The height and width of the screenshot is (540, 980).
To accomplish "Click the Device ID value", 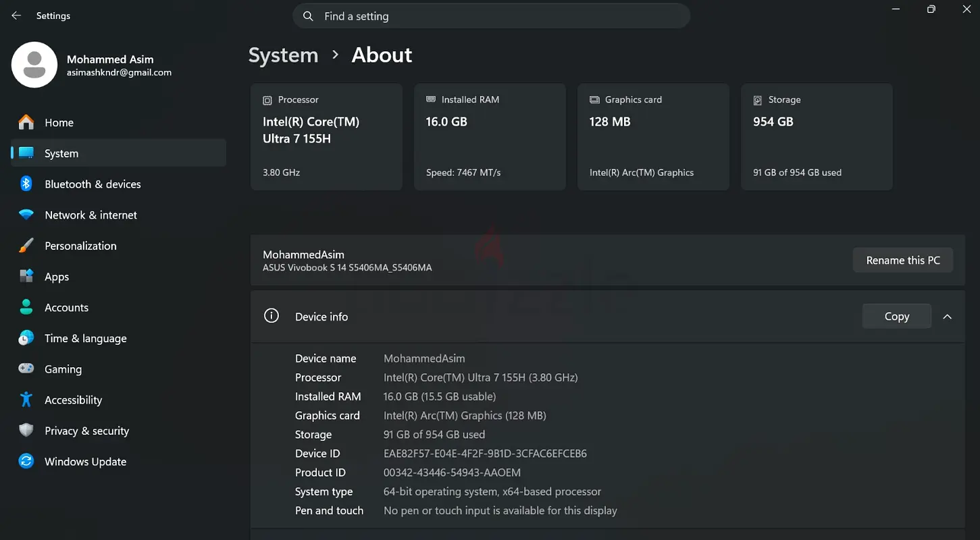I will point(485,454).
